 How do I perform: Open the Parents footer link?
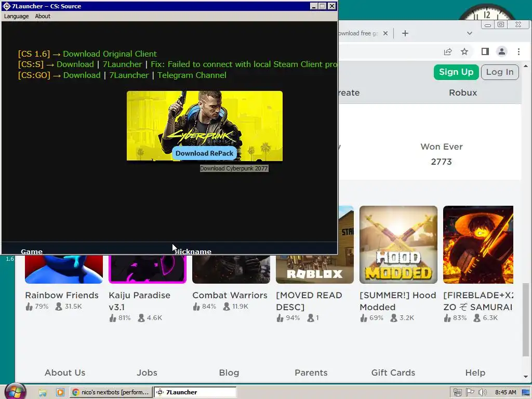coord(311,373)
